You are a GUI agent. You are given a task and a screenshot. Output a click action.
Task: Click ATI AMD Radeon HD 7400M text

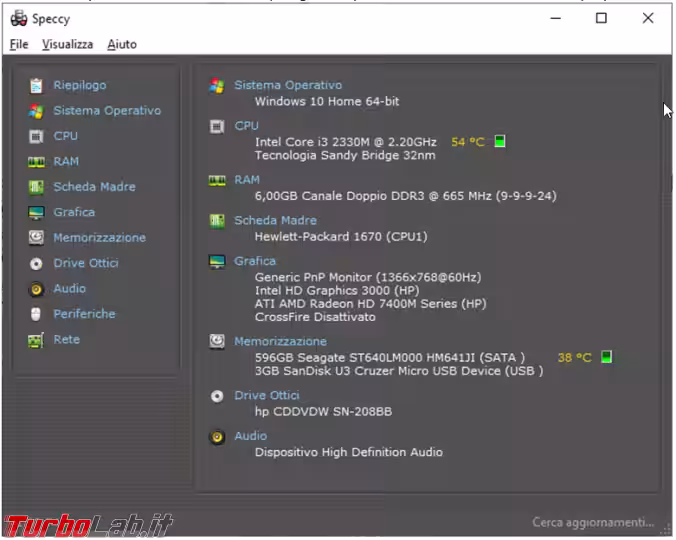[x=370, y=303]
